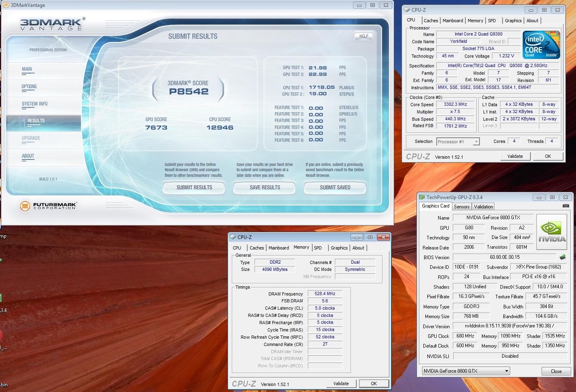The width and height of the screenshot is (576, 392).
Task: Click Rated FSB value 1761.2 MHz
Action: (x=455, y=126)
